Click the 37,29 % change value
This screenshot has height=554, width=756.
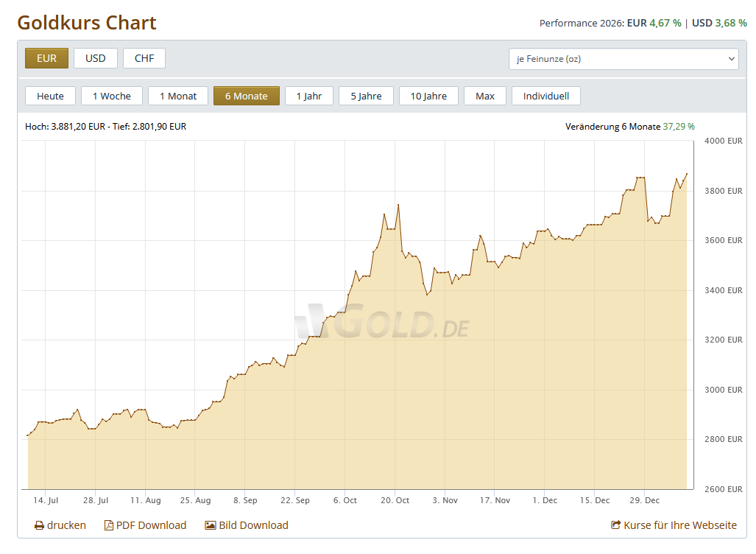679,127
